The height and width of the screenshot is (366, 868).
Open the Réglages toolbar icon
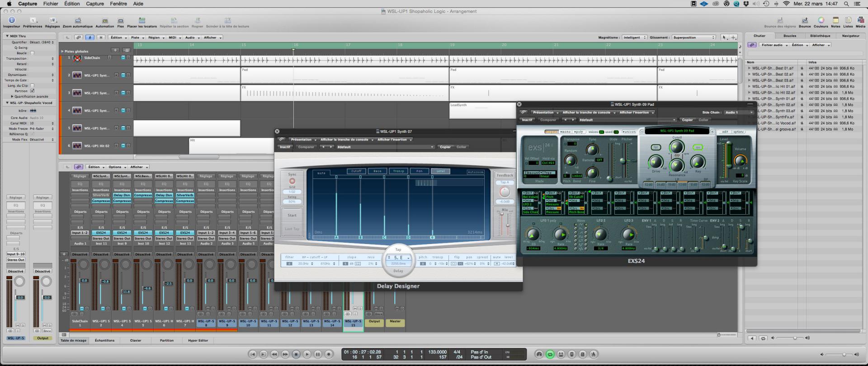pos(52,20)
